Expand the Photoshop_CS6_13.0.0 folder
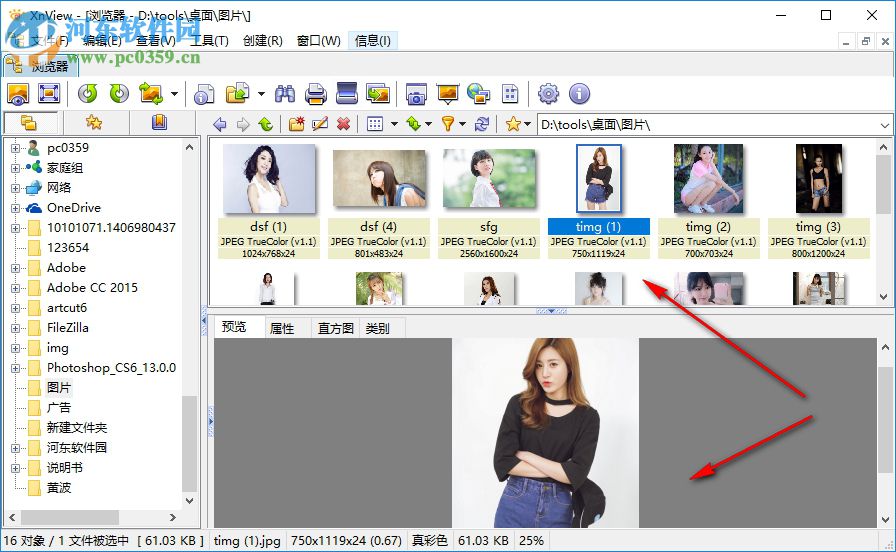The width and height of the screenshot is (896, 552). point(15,368)
